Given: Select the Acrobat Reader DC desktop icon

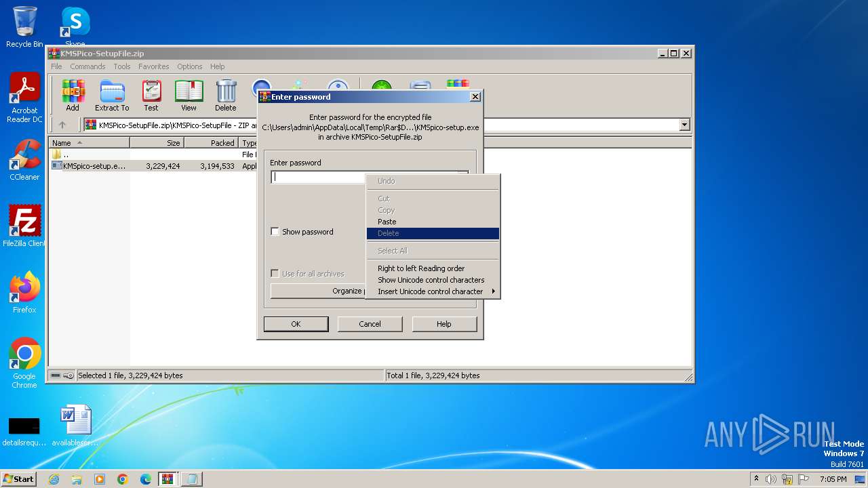Looking at the screenshot, I should (x=24, y=98).
